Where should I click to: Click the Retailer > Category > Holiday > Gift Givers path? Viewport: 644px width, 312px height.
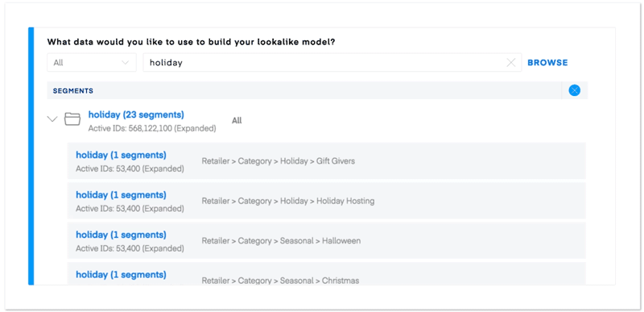[278, 161]
